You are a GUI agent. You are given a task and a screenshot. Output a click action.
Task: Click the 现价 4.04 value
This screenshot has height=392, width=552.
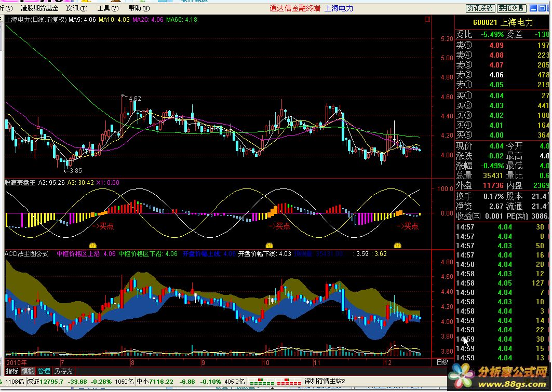point(496,146)
